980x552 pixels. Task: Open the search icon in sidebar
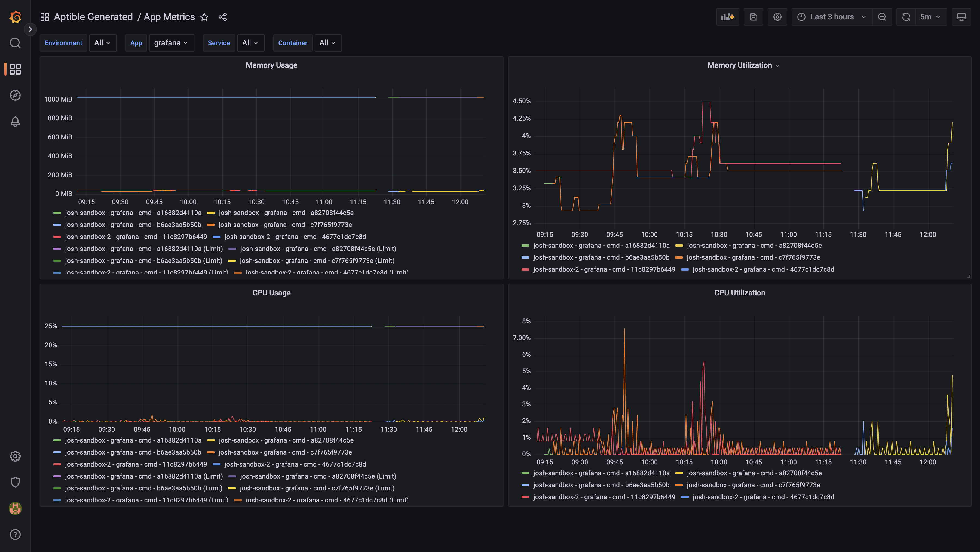coord(15,43)
